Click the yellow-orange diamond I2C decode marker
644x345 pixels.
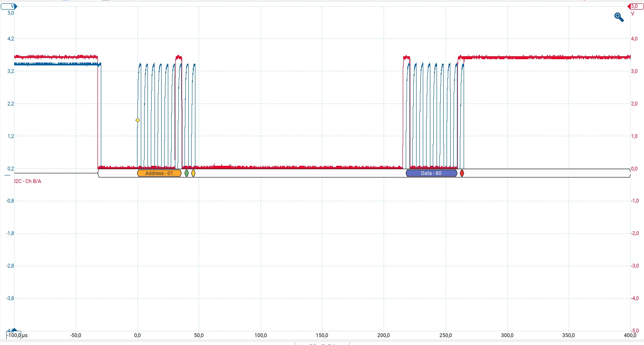pyautogui.click(x=193, y=173)
